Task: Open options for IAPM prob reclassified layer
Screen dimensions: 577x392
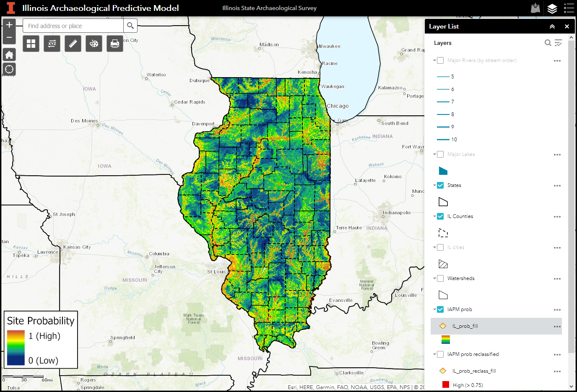Action: [557, 355]
